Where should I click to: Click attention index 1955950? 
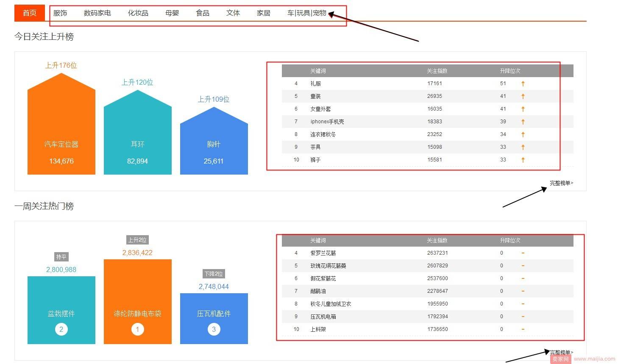[x=437, y=304]
